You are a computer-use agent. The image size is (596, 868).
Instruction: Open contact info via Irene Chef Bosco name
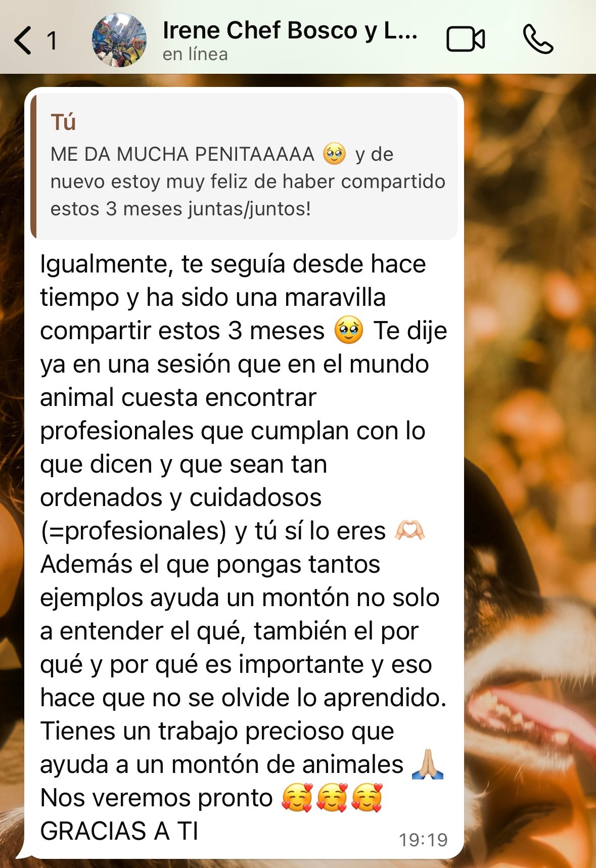(x=290, y=30)
